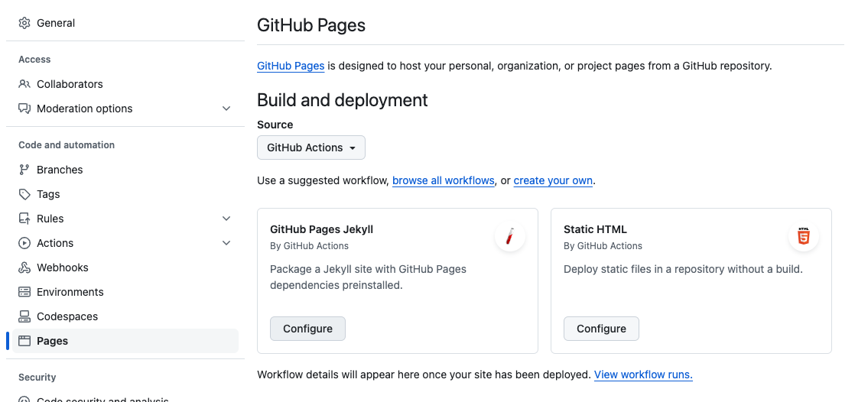
Task: Click the Pages browser icon
Action: [x=24, y=341]
